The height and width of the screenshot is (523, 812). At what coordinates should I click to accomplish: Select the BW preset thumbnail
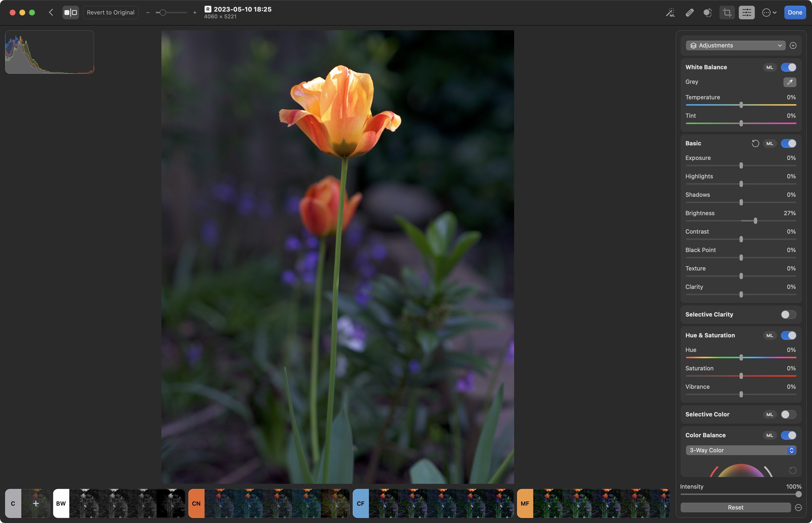coord(61,504)
